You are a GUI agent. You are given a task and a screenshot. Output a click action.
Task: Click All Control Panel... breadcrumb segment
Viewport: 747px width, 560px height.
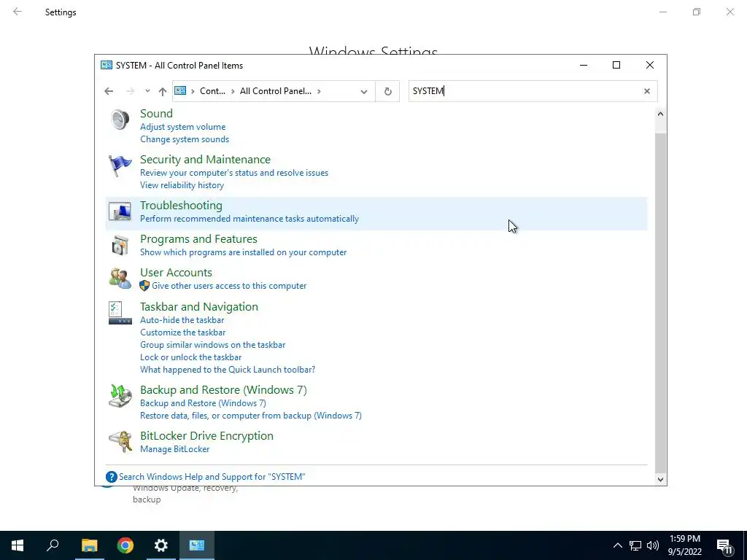click(275, 91)
